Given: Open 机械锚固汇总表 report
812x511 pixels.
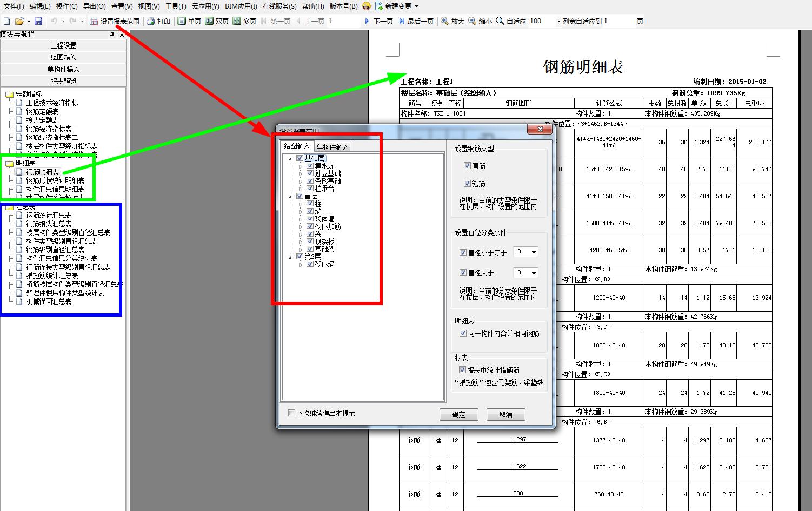Looking at the screenshot, I should tap(49, 301).
